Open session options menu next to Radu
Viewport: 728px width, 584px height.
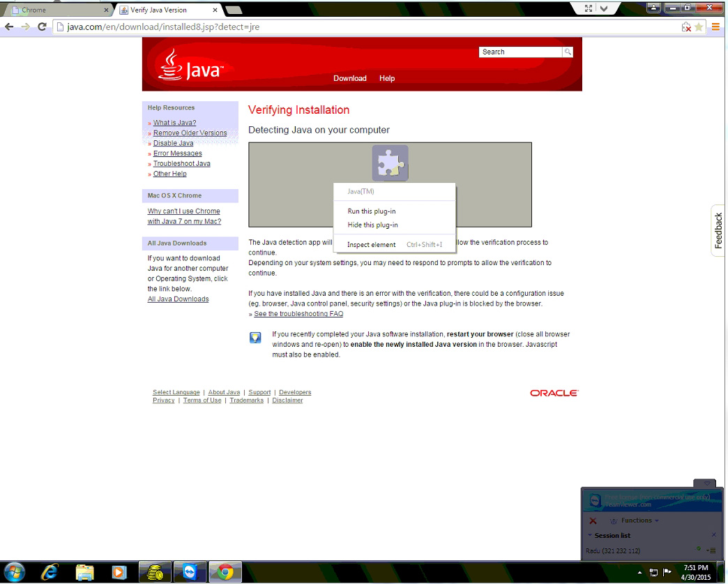click(711, 551)
